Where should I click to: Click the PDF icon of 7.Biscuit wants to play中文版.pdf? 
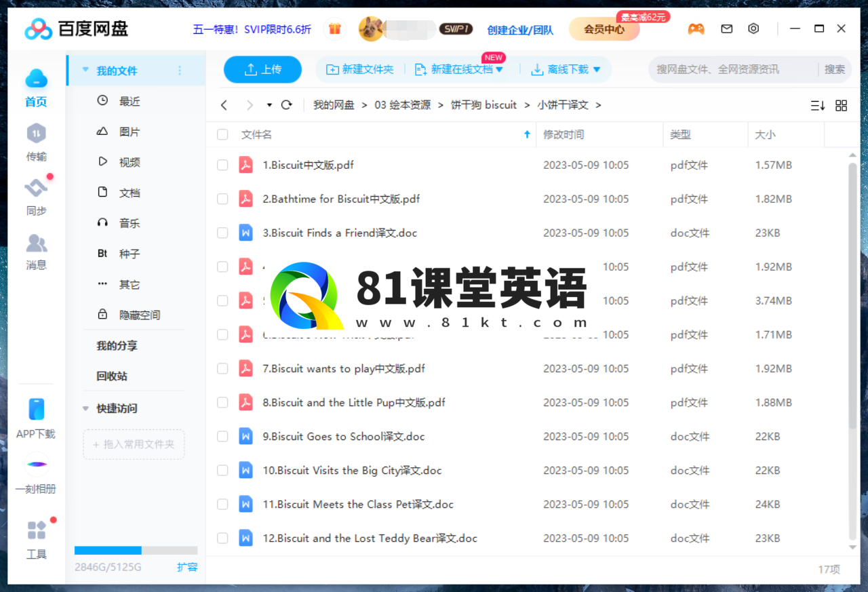[x=245, y=368]
